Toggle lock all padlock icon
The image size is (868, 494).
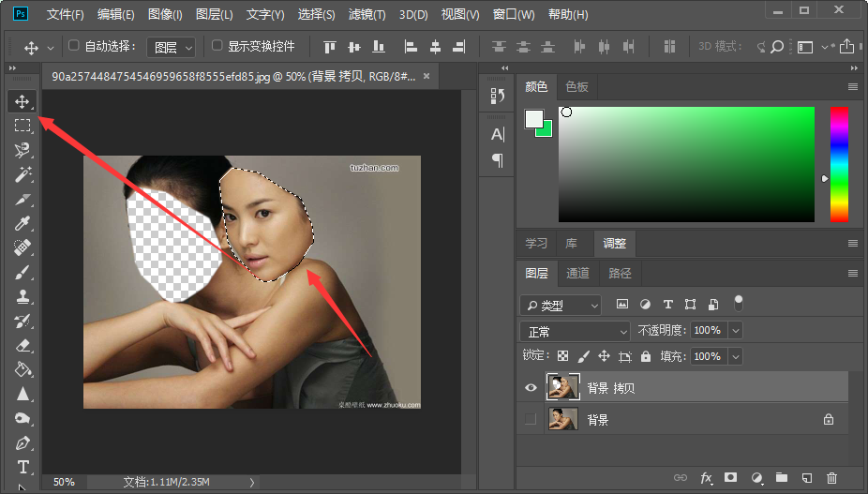[x=646, y=356]
